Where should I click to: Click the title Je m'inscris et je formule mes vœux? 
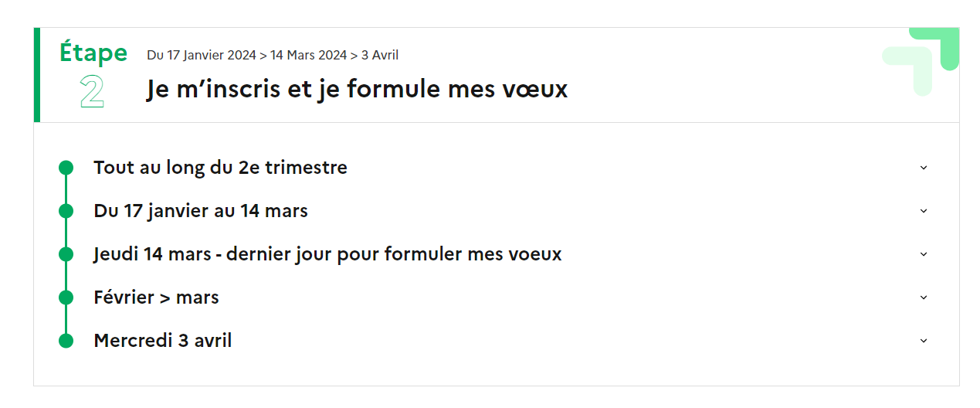tap(357, 90)
